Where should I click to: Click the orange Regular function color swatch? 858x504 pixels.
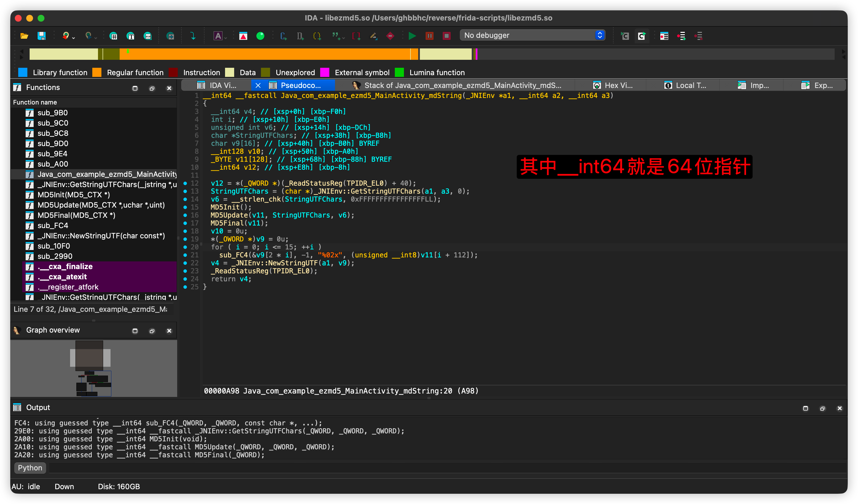[97, 73]
